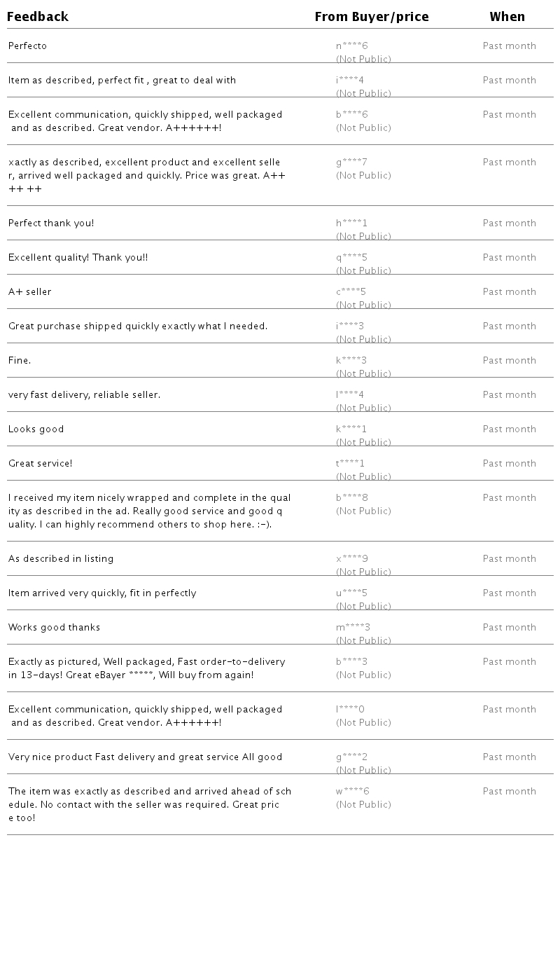Click "Works good thanks" feedback text
Viewport: 560px width, 978px height.
(x=55, y=628)
